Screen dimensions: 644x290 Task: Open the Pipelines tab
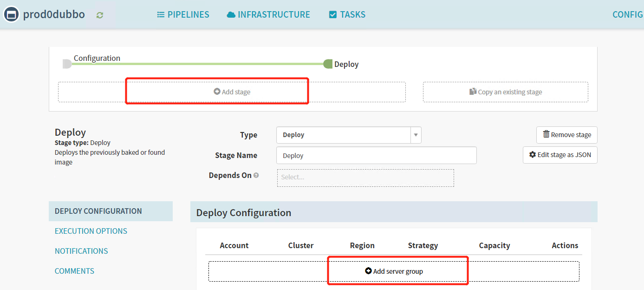(x=183, y=15)
